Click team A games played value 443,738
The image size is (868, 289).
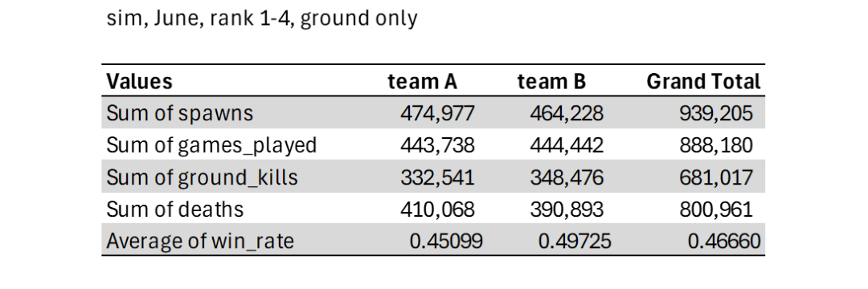click(x=437, y=145)
